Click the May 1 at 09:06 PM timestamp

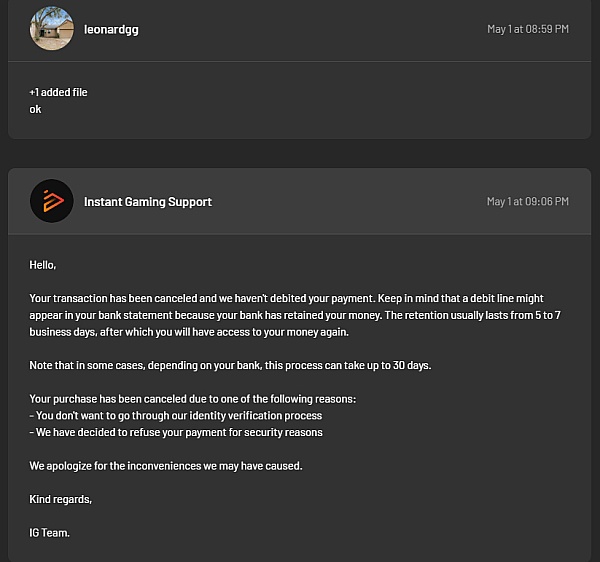pyautogui.click(x=527, y=202)
